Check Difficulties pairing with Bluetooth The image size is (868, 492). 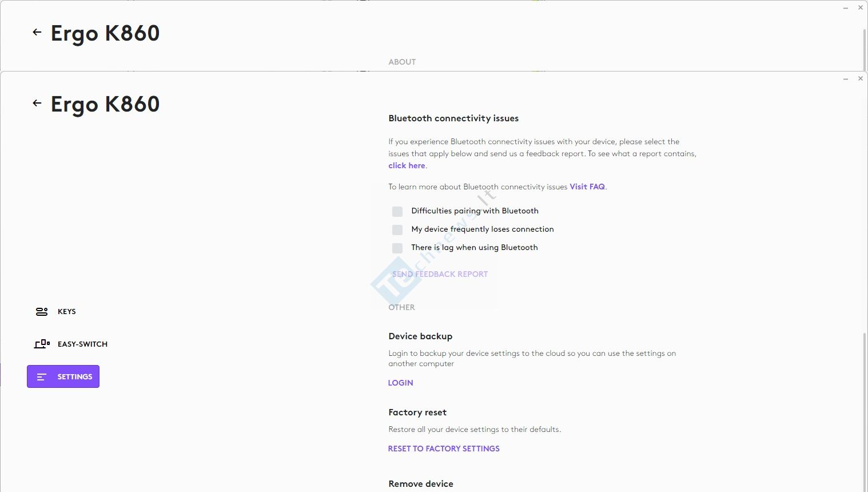click(397, 211)
